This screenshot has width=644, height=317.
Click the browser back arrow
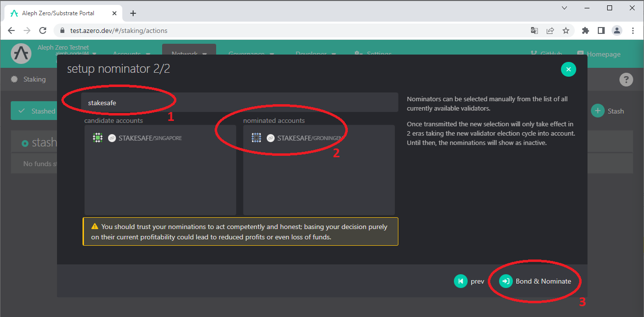coord(11,30)
